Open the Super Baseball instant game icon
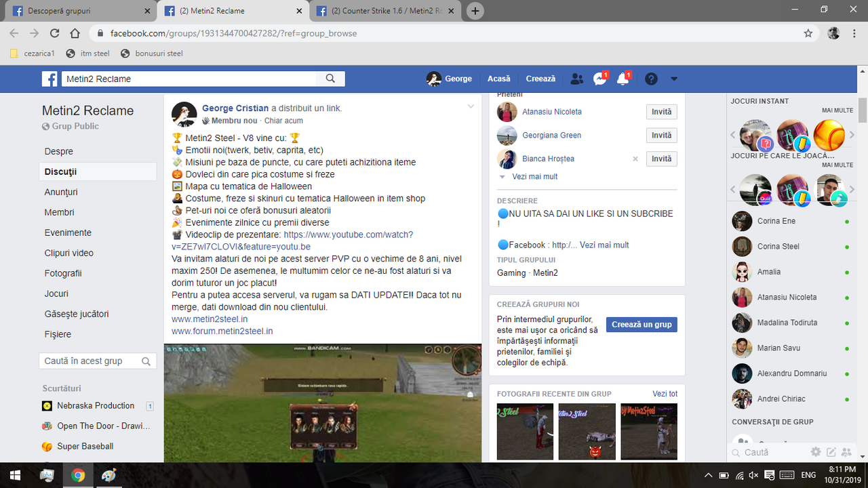This screenshot has height=488, width=868. click(x=829, y=136)
